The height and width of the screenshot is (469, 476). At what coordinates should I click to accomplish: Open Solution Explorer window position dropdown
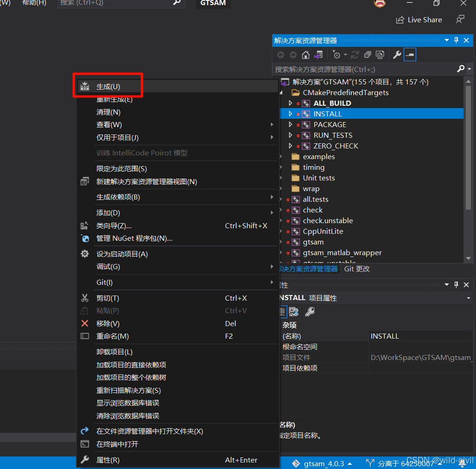447,40
